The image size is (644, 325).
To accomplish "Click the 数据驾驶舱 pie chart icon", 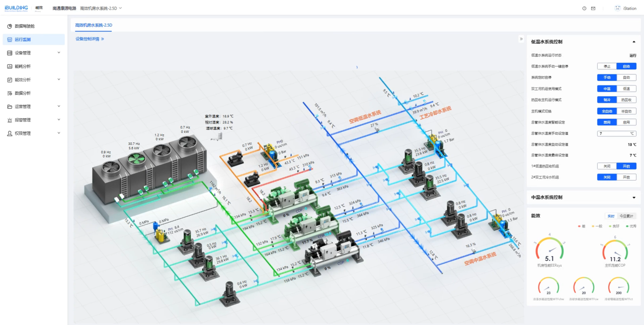I will click(10, 26).
